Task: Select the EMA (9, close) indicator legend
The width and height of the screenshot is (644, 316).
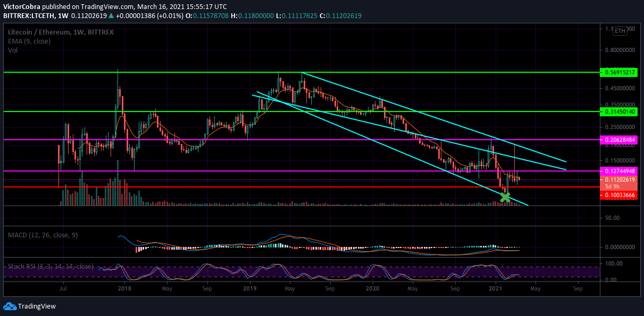Action: coord(29,41)
